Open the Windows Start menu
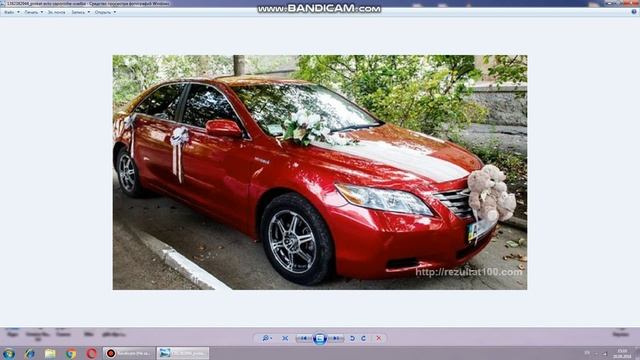This screenshot has height=360, width=640. point(9,353)
